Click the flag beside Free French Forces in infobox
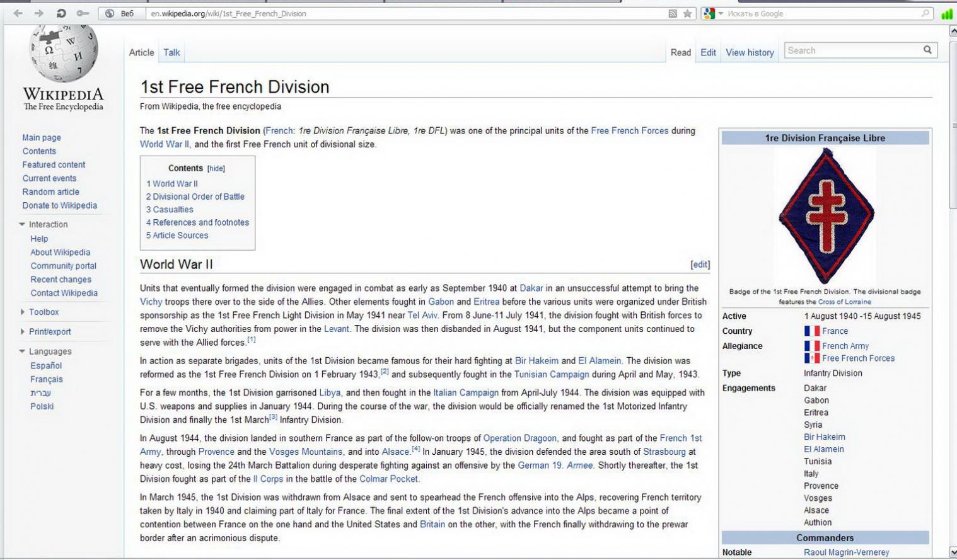 811,358
